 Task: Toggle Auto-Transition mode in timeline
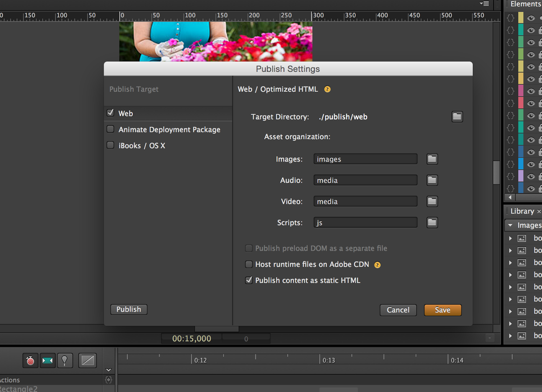(x=47, y=360)
